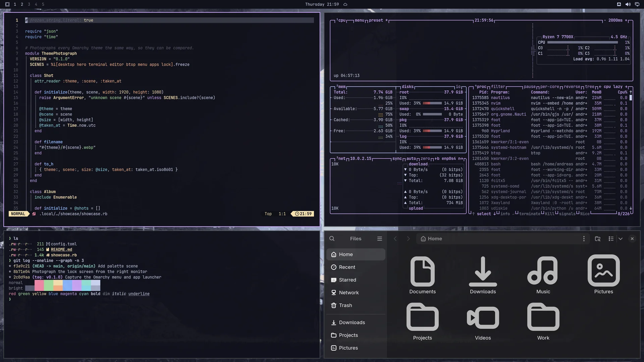Open the Work folder
This screenshot has height=362, width=644.
[x=543, y=322]
